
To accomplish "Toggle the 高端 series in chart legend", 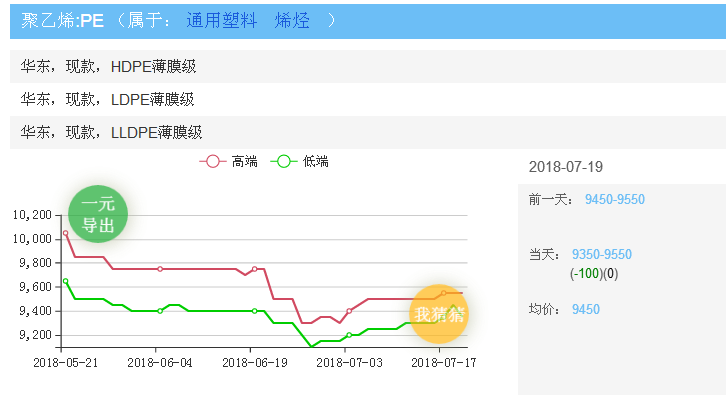I will tap(228, 162).
